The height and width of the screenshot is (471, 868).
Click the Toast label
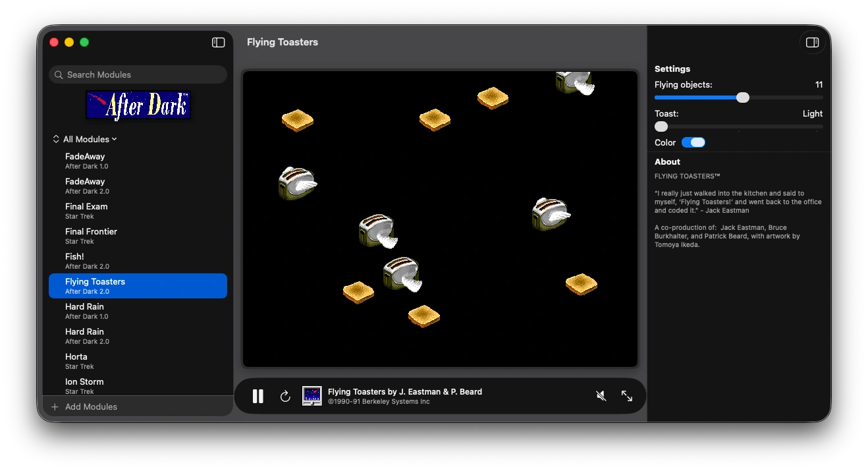tap(666, 113)
